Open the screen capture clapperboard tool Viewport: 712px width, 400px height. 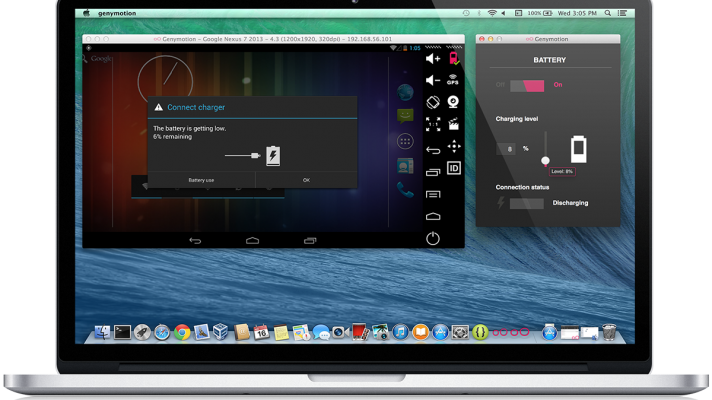[x=453, y=124]
